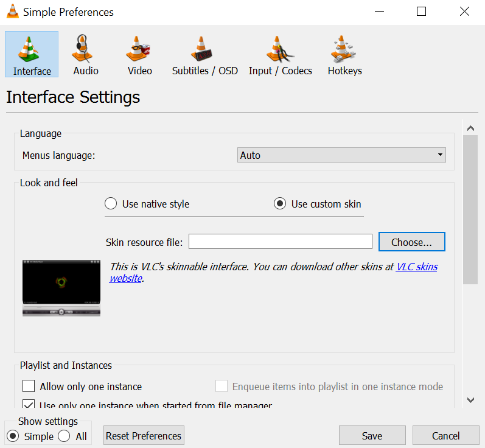Image resolution: width=485 pixels, height=448 pixels.
Task: Select the Use native style option
Action: tap(111, 204)
